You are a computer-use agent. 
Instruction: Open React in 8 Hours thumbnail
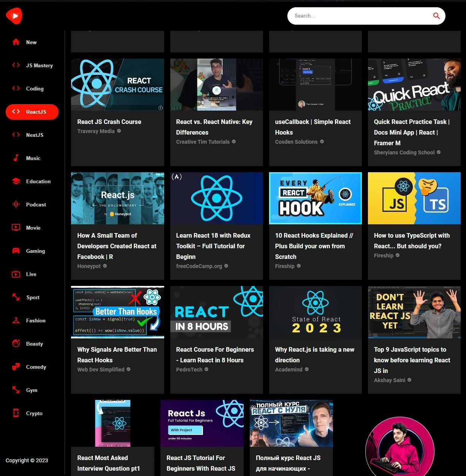point(216,312)
